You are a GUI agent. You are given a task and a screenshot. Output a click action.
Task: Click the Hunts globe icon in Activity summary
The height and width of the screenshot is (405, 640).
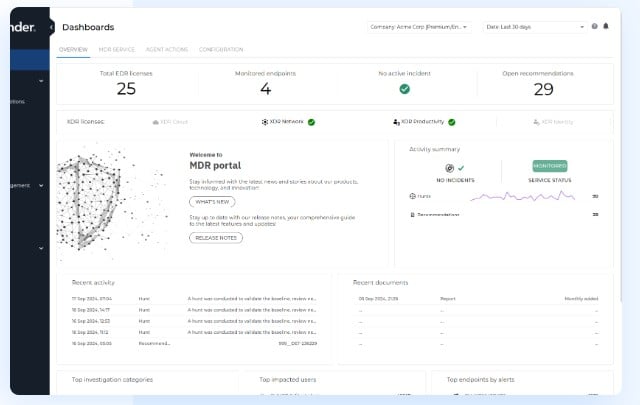[412, 196]
